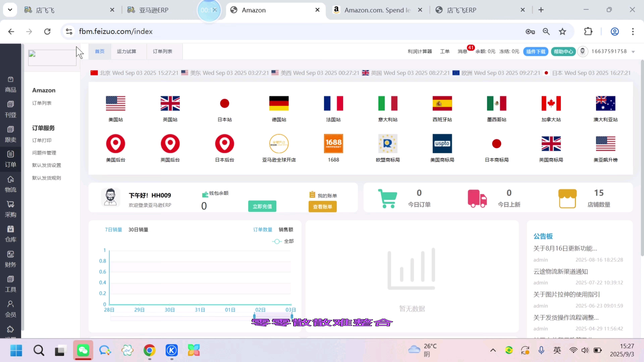644x362 pixels.
Task: Open the 英国商标局 icon
Action: coord(551,144)
